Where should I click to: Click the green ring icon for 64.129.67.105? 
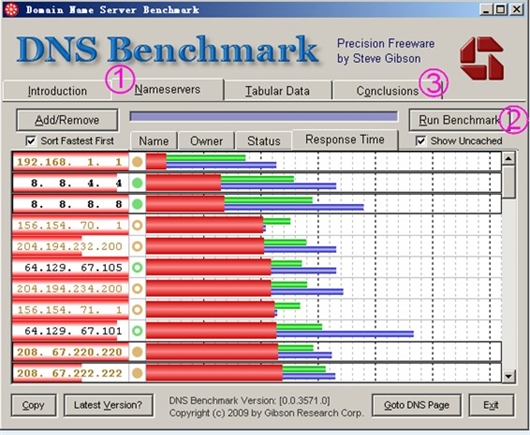[137, 268]
